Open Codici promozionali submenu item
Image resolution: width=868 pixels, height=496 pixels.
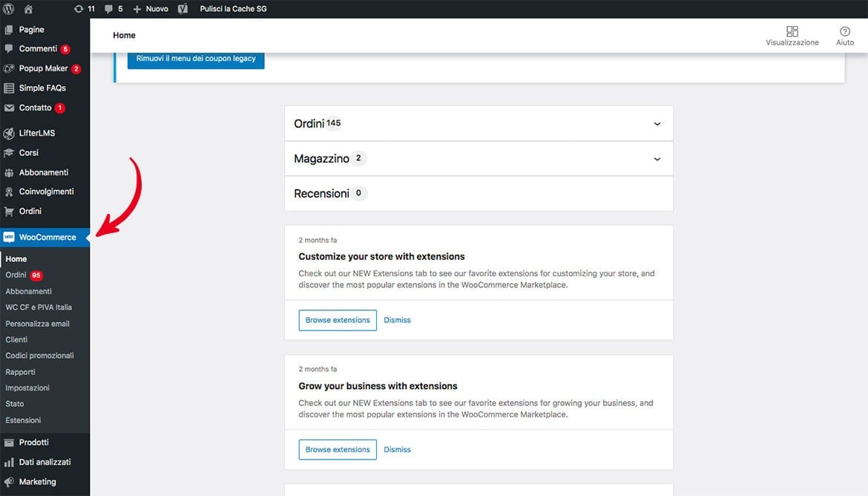point(40,356)
